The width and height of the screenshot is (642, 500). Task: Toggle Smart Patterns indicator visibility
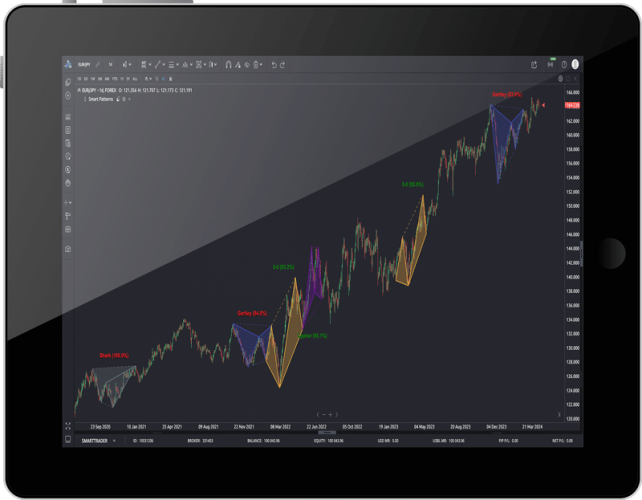coord(118,99)
